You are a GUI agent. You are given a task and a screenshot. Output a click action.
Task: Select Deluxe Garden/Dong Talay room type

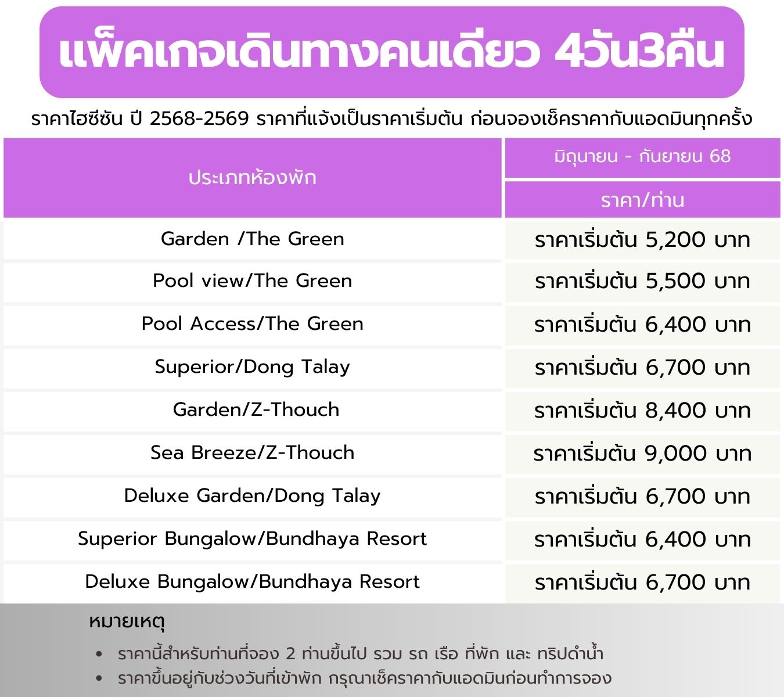(x=253, y=497)
